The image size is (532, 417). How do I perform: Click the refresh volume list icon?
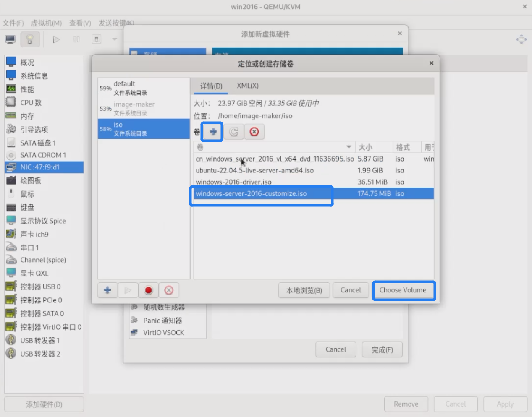(x=233, y=132)
